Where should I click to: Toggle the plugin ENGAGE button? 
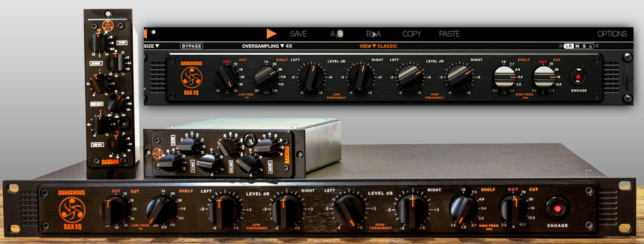pos(578,77)
